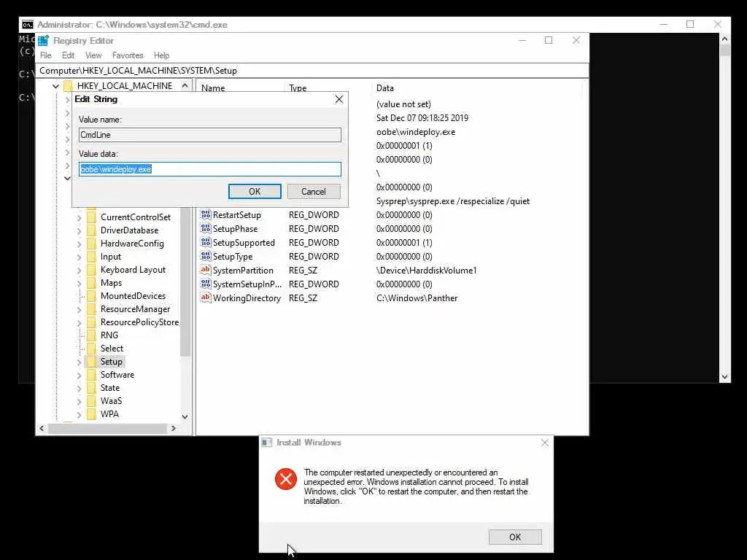Click the ResourceManager folder icon
This screenshot has height=560, width=747.
[91, 309]
